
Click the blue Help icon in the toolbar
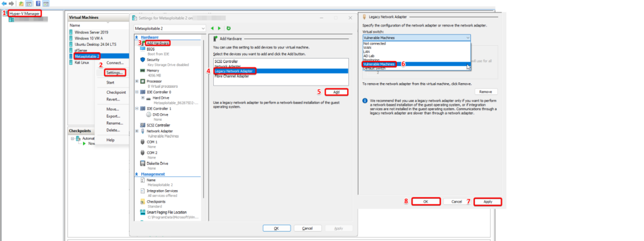pos(38,3)
